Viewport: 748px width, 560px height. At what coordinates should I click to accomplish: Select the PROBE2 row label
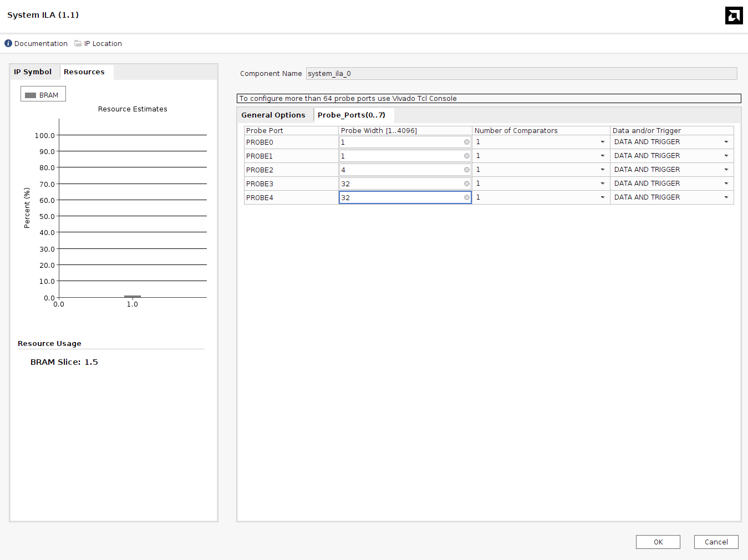point(259,170)
